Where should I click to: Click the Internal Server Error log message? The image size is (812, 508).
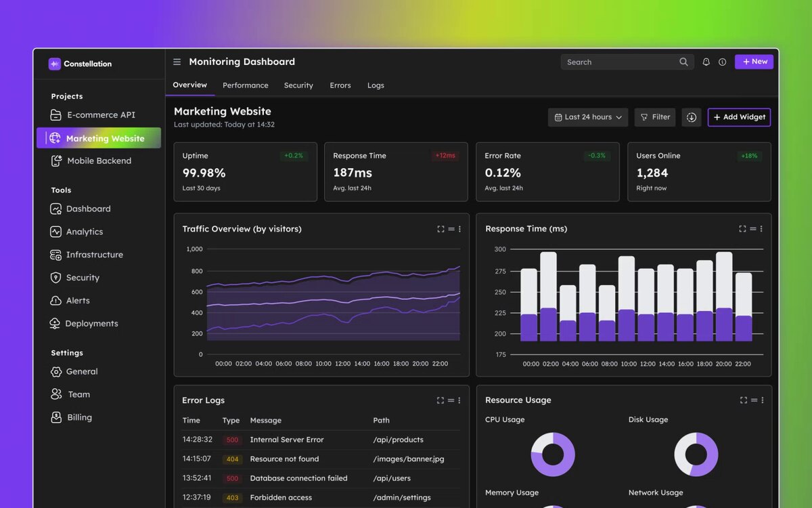click(287, 440)
